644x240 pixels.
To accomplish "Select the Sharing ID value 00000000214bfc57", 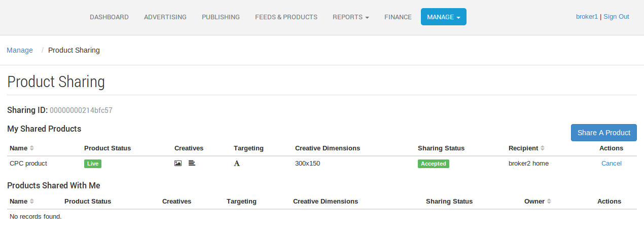I will (81, 110).
